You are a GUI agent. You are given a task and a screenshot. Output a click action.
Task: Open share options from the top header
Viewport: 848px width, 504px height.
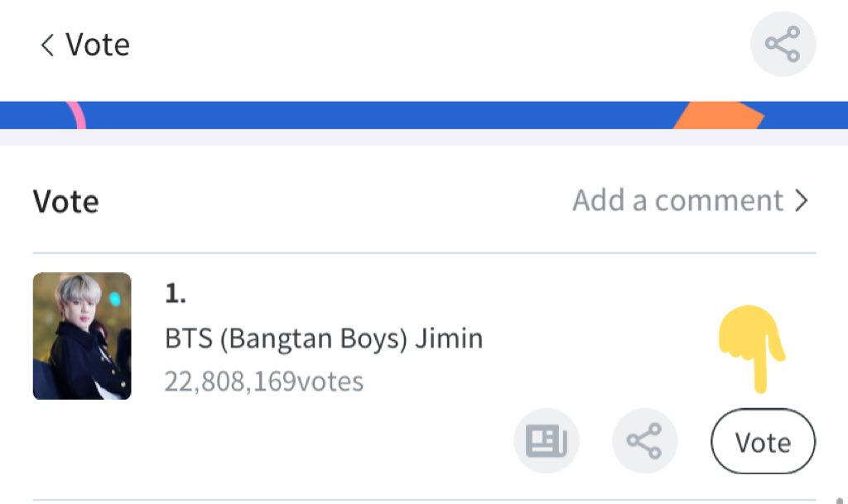783,44
